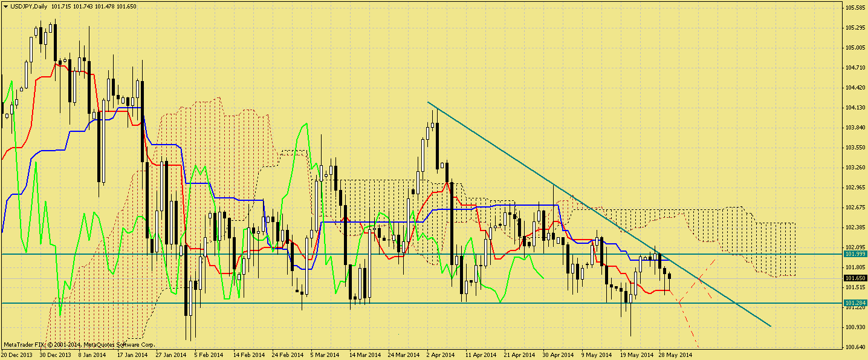Click the 104.130 label on the price scale
The height and width of the screenshot is (360, 868).
(x=854, y=108)
